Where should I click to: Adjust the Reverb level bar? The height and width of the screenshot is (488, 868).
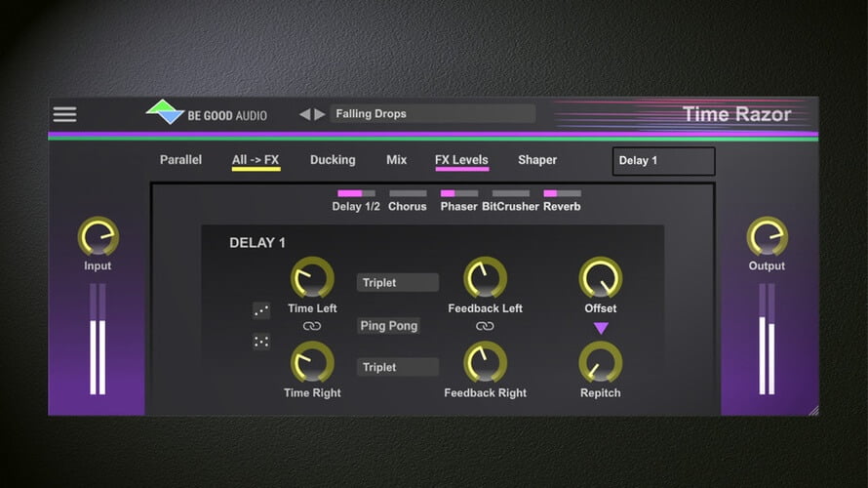[563, 193]
